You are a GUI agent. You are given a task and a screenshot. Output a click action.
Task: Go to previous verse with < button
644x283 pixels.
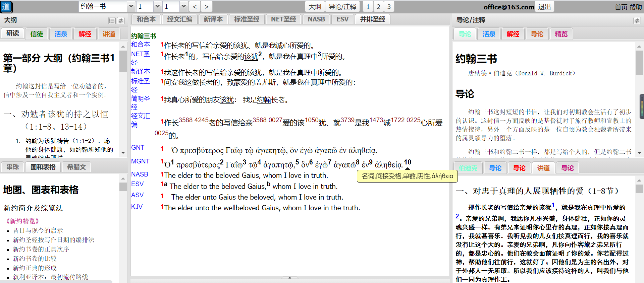click(195, 7)
